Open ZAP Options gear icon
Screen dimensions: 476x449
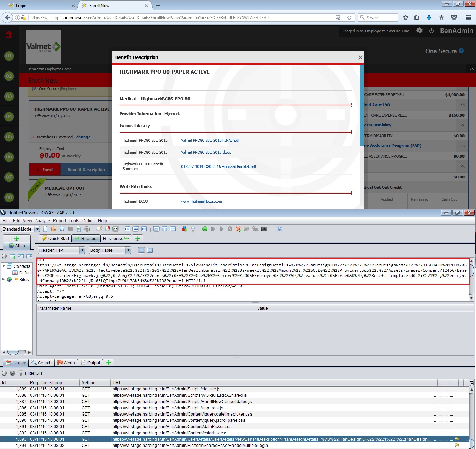87,229
